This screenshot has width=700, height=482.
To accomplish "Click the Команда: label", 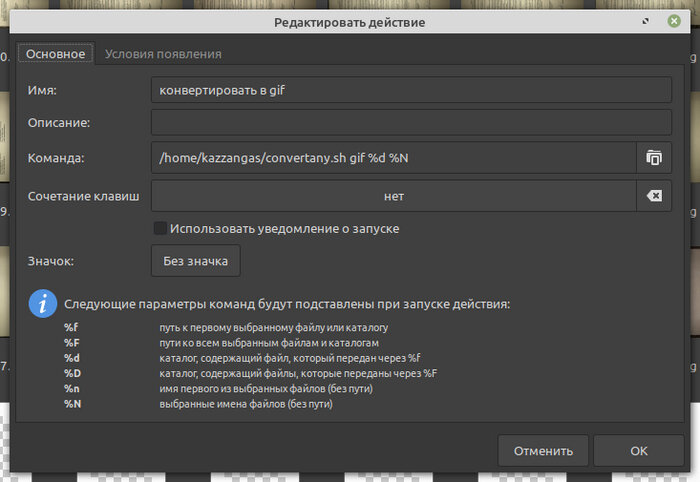I will (56, 158).
